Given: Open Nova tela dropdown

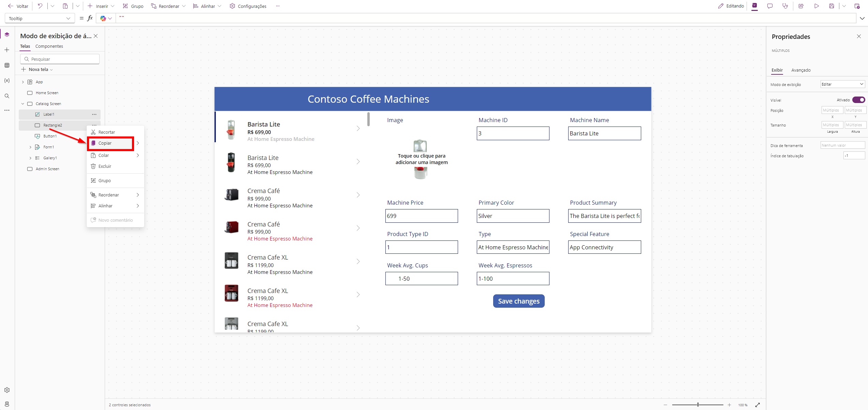Looking at the screenshot, I should (37, 69).
